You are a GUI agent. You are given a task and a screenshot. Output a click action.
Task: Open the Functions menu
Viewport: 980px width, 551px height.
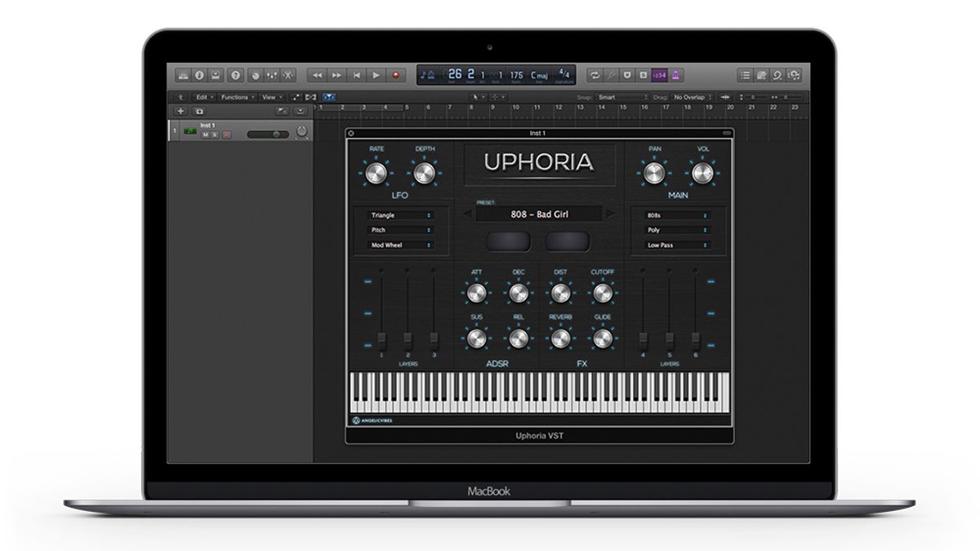pos(238,97)
